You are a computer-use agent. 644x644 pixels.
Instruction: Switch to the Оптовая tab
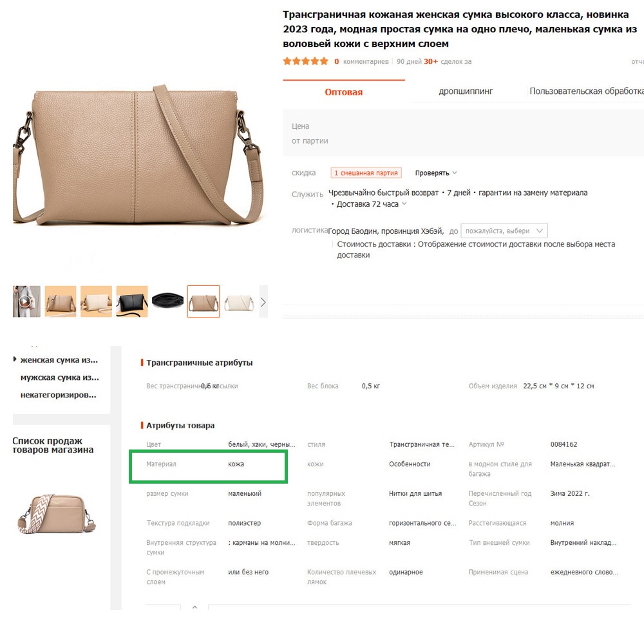point(344,92)
